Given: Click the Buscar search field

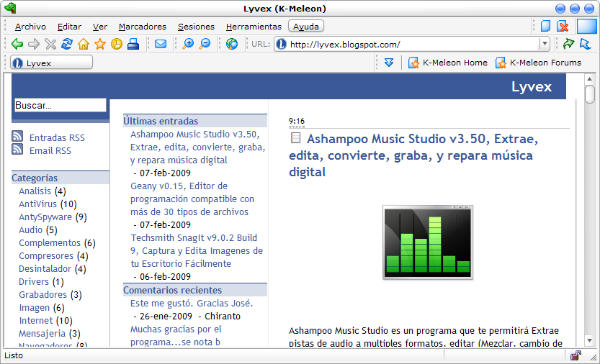Looking at the screenshot, I should tap(60, 105).
